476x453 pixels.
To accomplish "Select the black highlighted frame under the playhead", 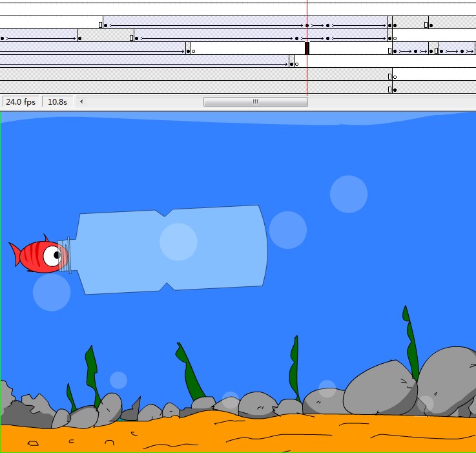I will point(307,48).
